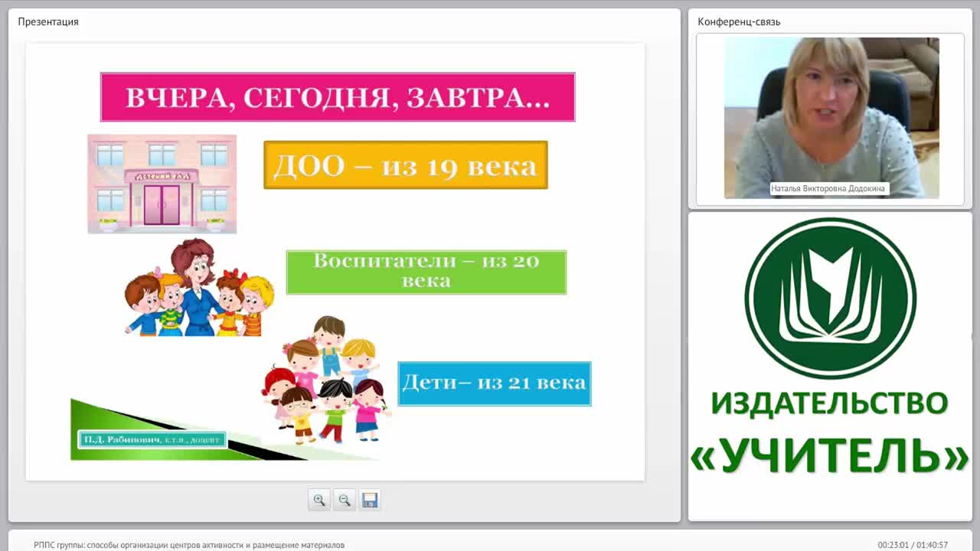
Task: Click the name label Наталья Викторовна Додокина
Action: (829, 188)
